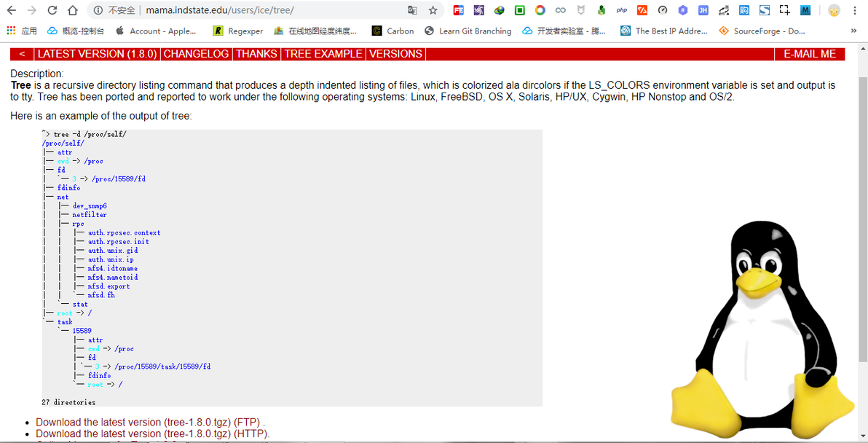Open the SourceForge bookmark
Viewport: 868px width, 443px height.
point(762,31)
